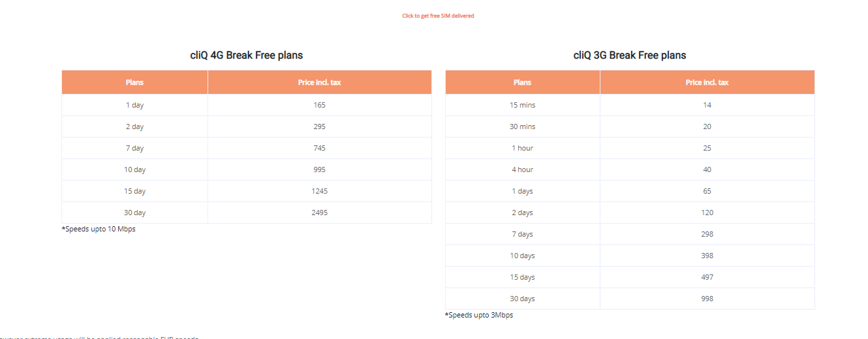Viewport: 868px width, 339px height.
Task: Select the 4G 1 day plan row
Action: pyautogui.click(x=247, y=105)
